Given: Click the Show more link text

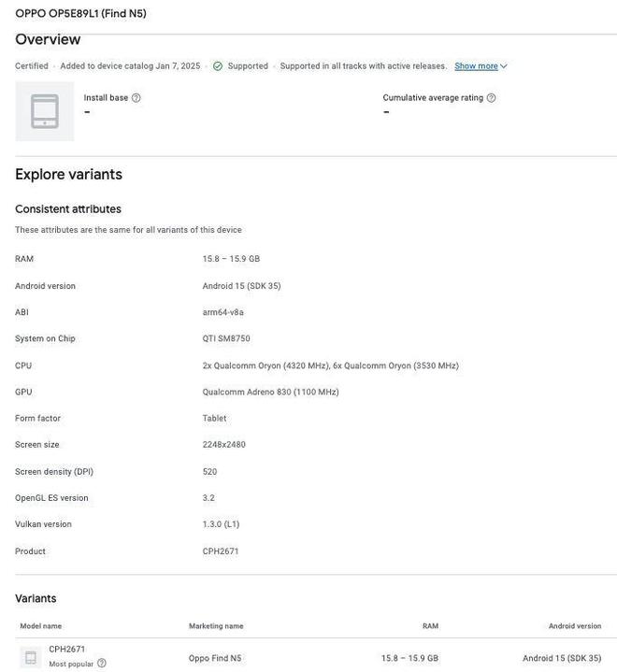Looking at the screenshot, I should pyautogui.click(x=476, y=66).
